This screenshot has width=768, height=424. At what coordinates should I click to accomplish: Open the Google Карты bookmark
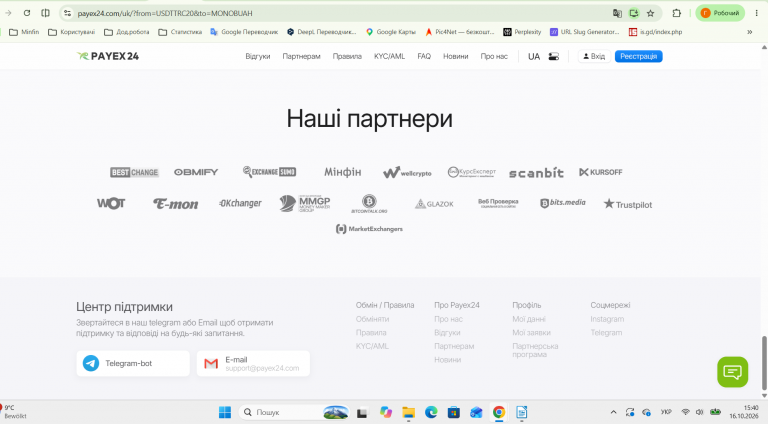pos(390,32)
